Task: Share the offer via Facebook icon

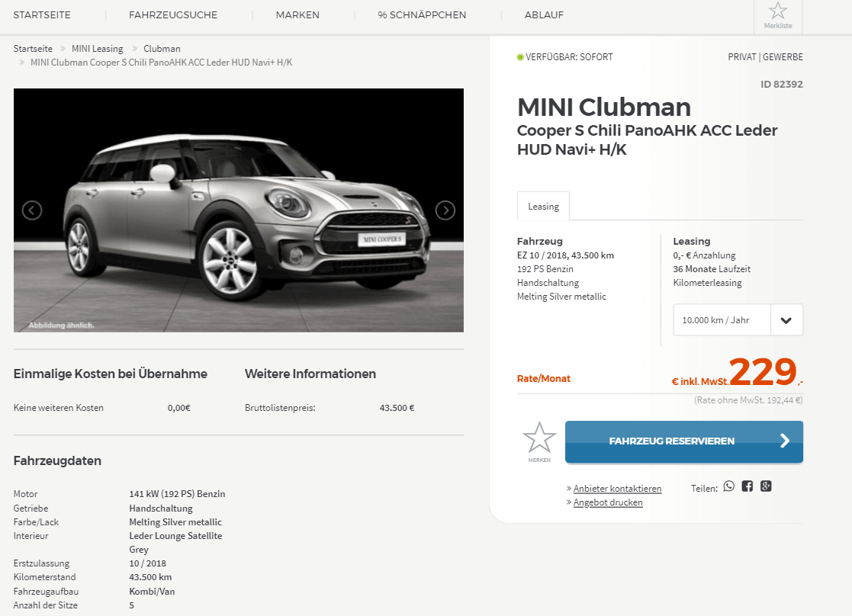Action: pyautogui.click(x=748, y=486)
